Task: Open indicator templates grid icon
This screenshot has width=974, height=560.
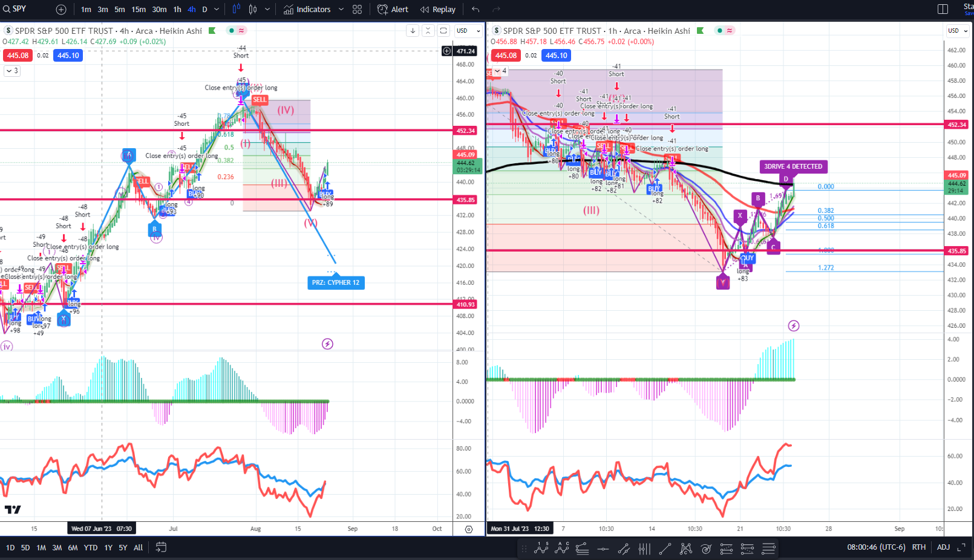Action: pos(357,9)
